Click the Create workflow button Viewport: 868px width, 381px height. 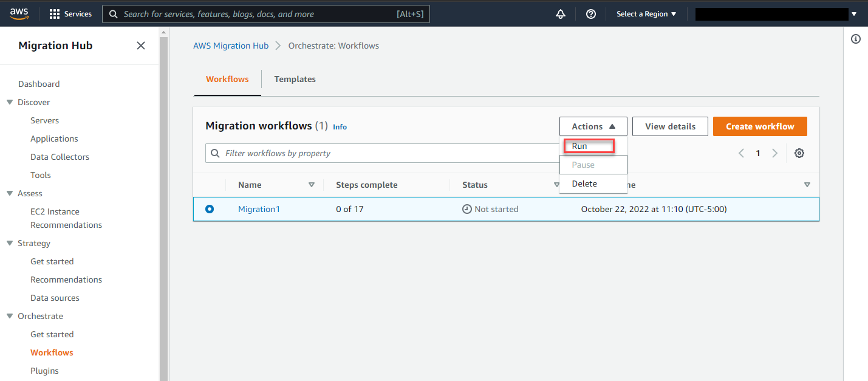point(760,126)
